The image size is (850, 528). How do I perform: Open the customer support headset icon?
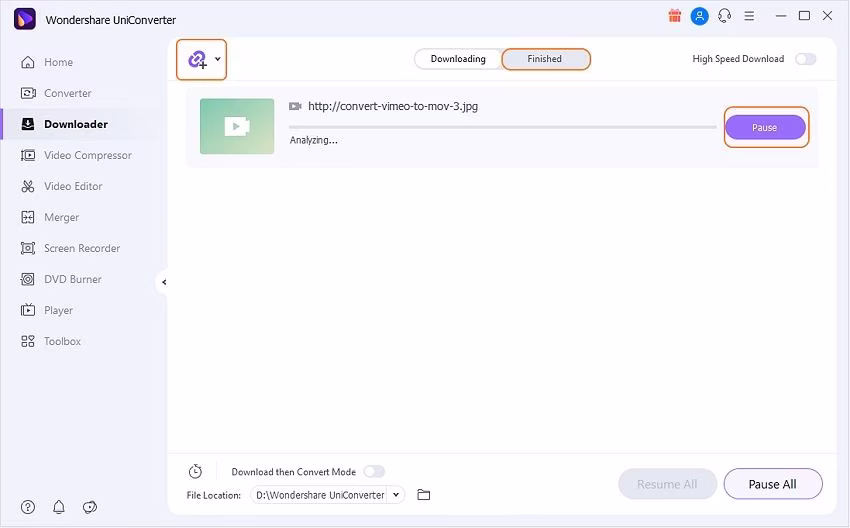click(724, 16)
